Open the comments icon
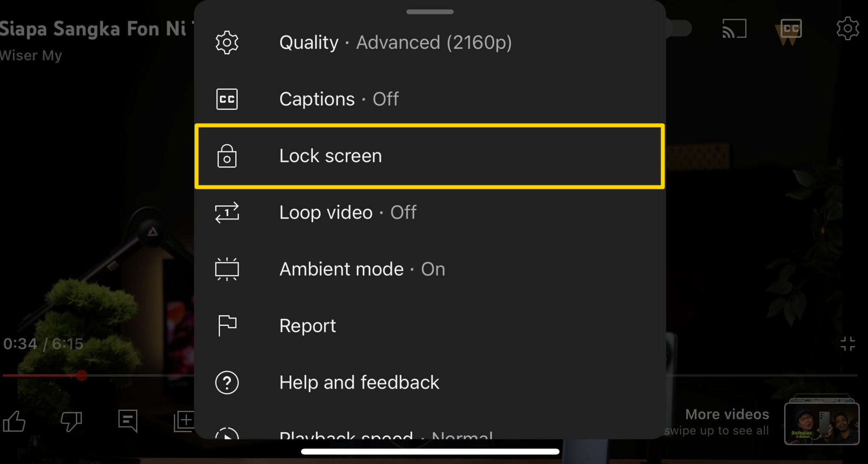The width and height of the screenshot is (868, 464). [x=128, y=420]
